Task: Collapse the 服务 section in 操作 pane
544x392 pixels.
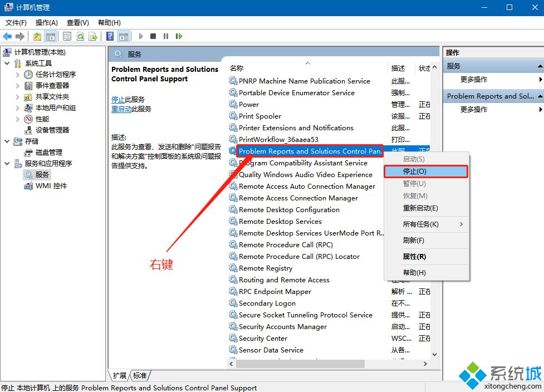Action: tap(539, 65)
